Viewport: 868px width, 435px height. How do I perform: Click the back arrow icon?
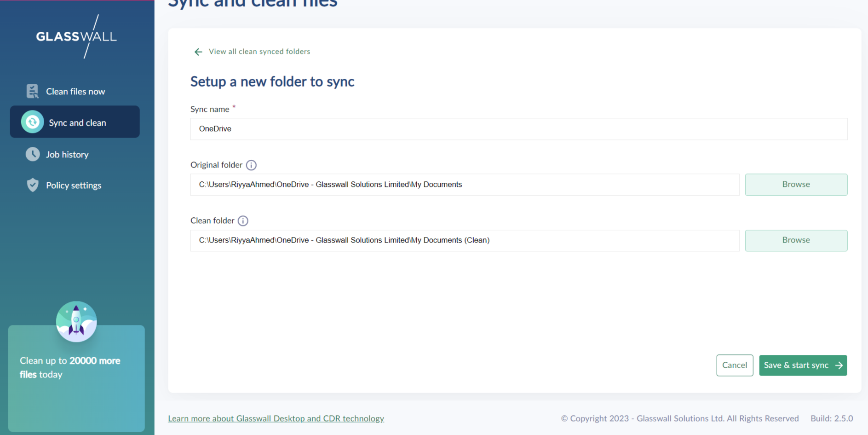point(198,52)
